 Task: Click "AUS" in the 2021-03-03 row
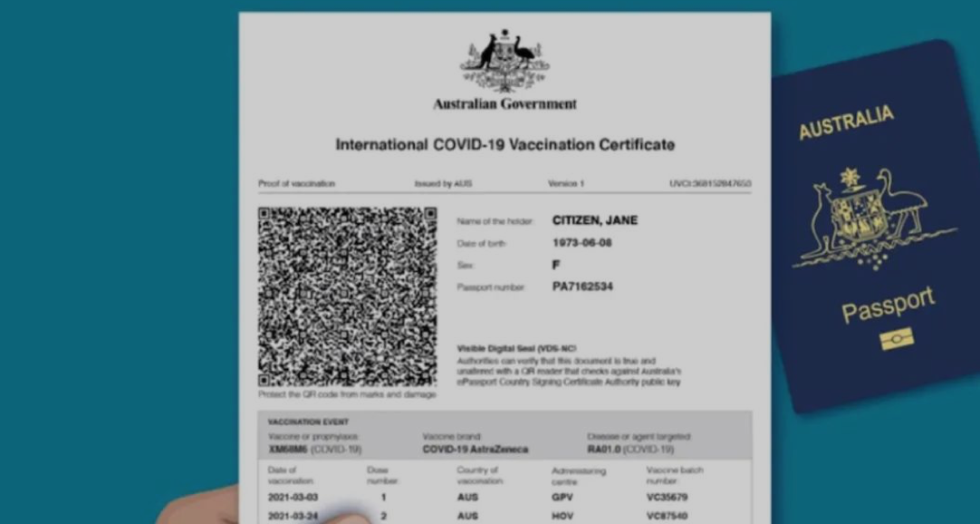pos(467,498)
